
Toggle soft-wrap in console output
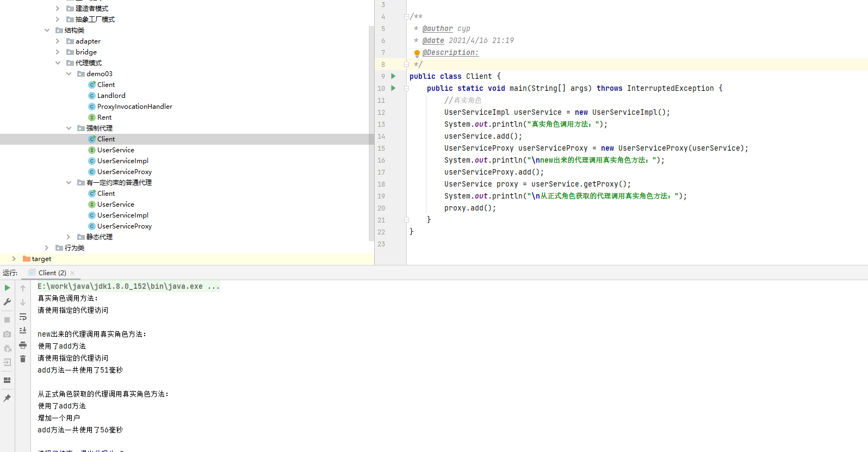[23, 317]
